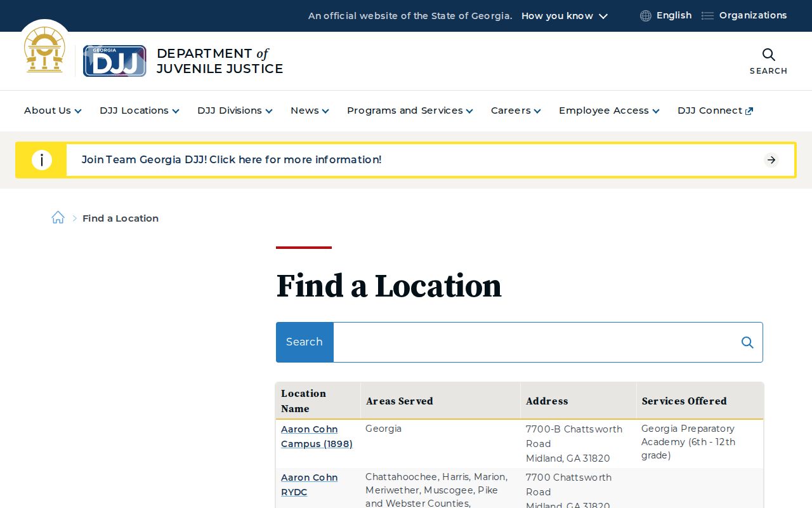
Task: Expand the About Us menu
Action: 53,110
